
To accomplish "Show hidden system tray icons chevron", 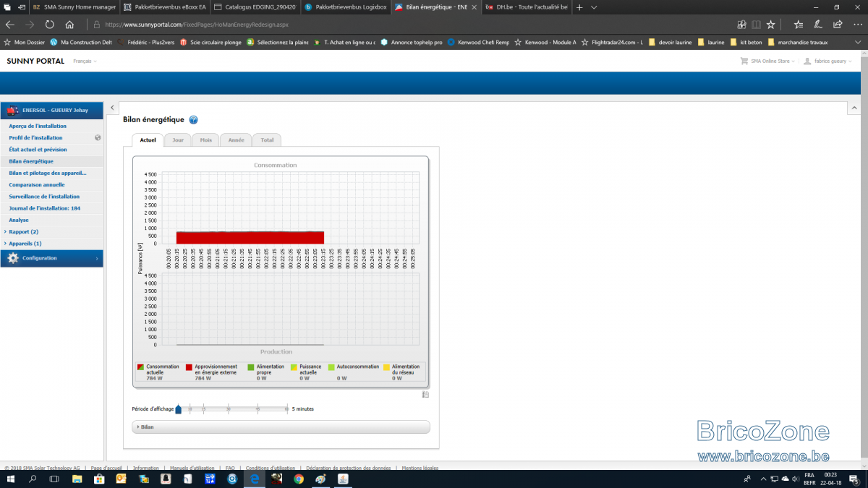I will tap(762, 479).
